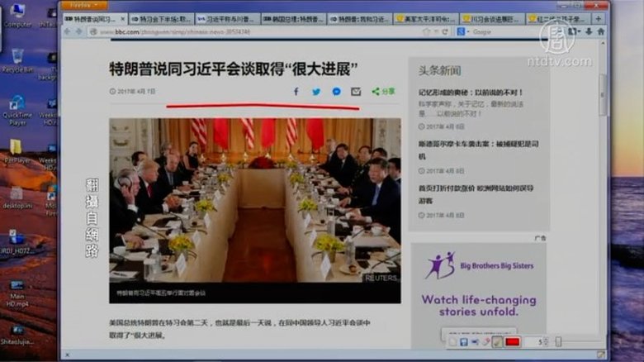Open the Firefox menu button
Image resolution: width=644 pixels, height=362 pixels.
(80, 6)
